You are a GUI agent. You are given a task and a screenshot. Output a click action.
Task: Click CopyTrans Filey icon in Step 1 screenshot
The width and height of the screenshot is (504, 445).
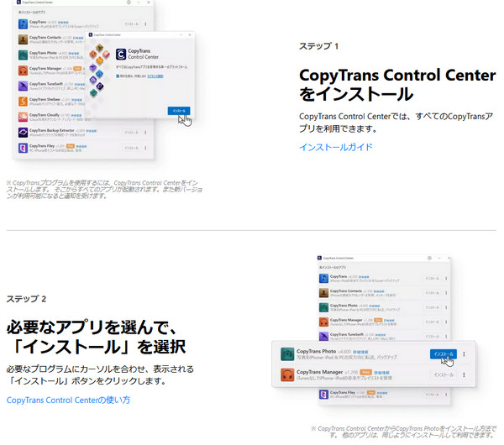[23, 148]
